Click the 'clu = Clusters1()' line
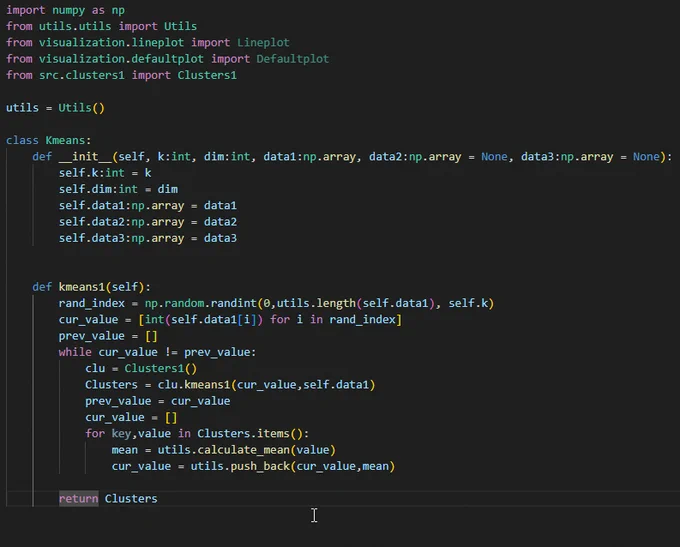Viewport: 680px width, 547px height. (141, 368)
